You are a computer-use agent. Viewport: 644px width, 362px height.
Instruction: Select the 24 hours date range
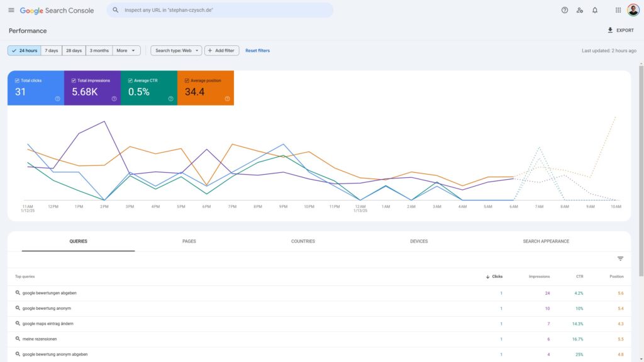point(25,50)
